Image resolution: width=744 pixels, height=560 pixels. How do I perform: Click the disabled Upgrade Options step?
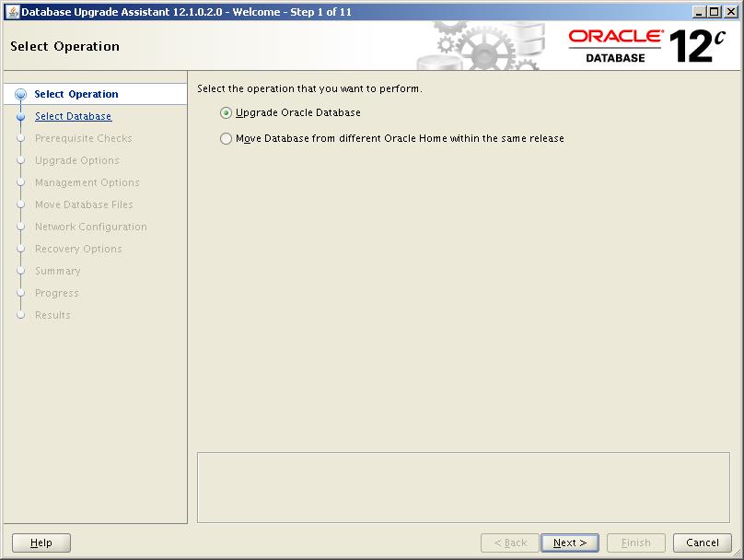76,160
